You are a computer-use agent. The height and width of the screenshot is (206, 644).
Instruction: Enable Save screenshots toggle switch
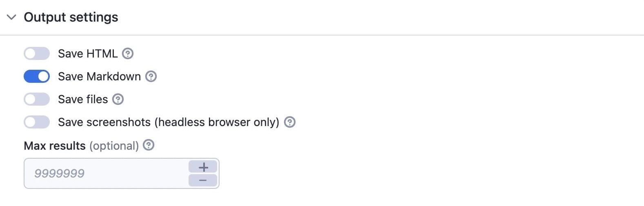tap(37, 122)
